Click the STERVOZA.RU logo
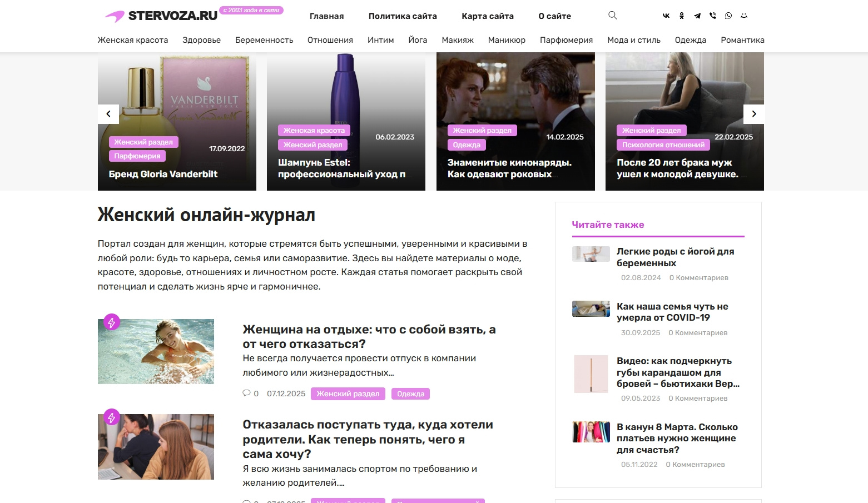Screen dimensions: 868x503 161,16
